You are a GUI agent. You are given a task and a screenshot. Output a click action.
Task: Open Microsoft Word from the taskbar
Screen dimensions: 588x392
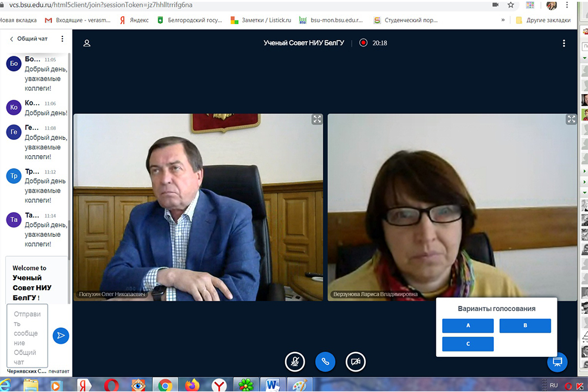coord(272,385)
